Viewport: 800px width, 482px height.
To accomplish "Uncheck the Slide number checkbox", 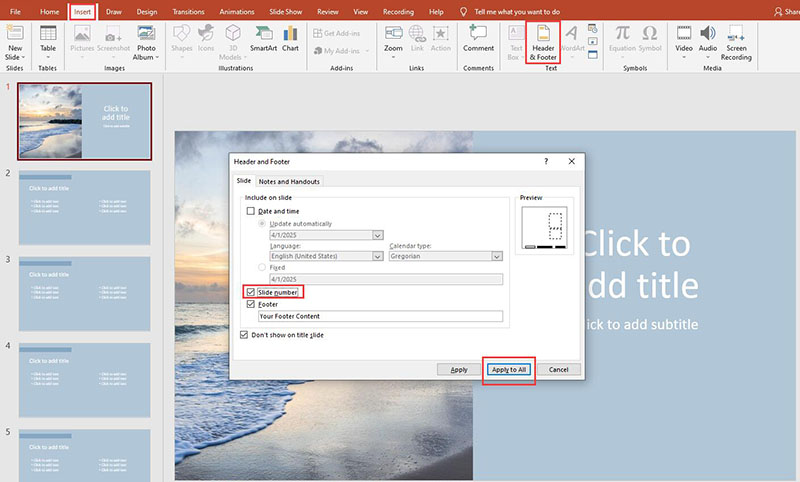I will pyautogui.click(x=251, y=292).
